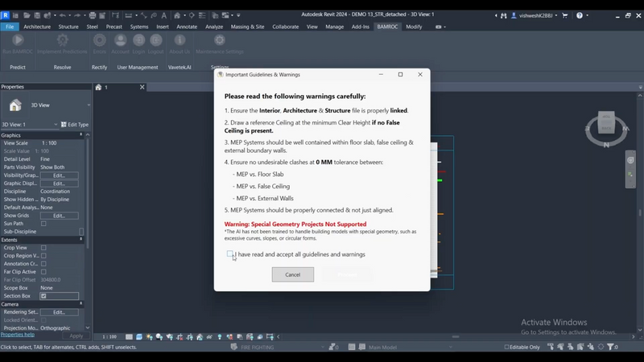
Task: Click the Revit 'R' application logo
Action: [5, 15]
